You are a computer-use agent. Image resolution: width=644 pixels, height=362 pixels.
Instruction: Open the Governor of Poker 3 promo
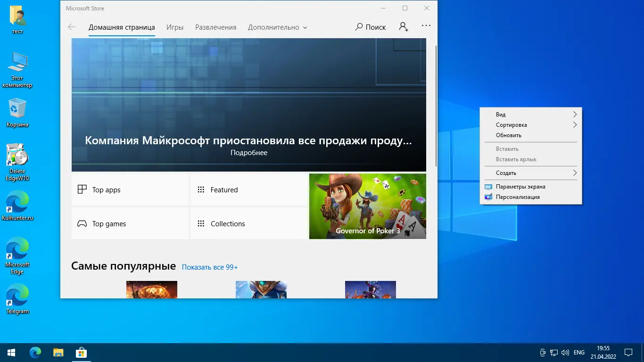pos(368,206)
